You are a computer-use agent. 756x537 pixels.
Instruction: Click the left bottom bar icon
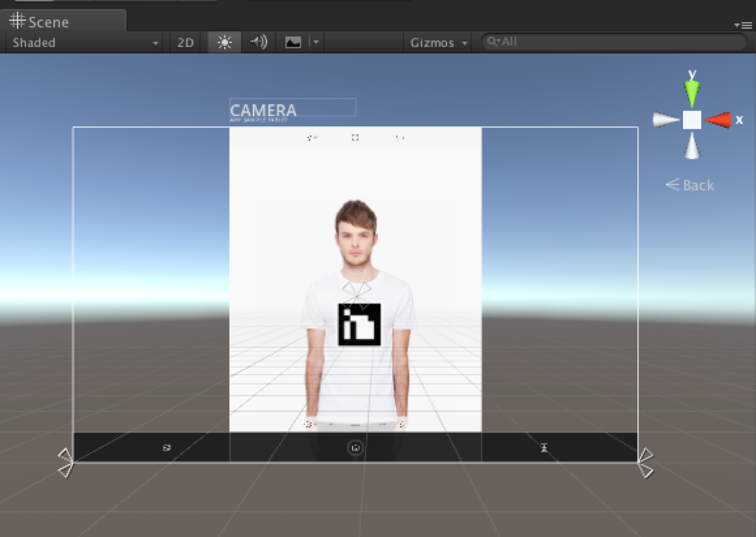[x=167, y=448]
